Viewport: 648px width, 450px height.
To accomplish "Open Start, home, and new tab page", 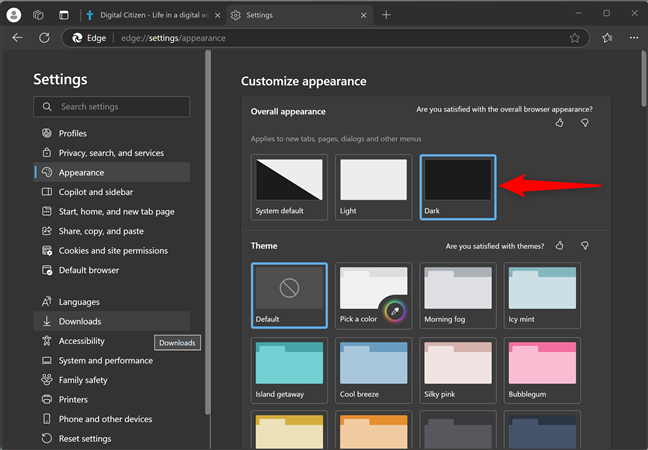I will 112,211.
